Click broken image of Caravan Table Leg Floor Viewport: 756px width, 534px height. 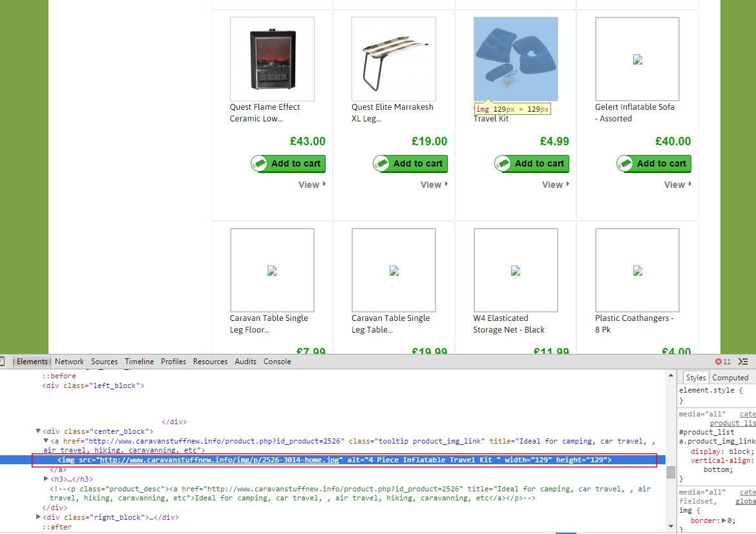click(x=273, y=271)
